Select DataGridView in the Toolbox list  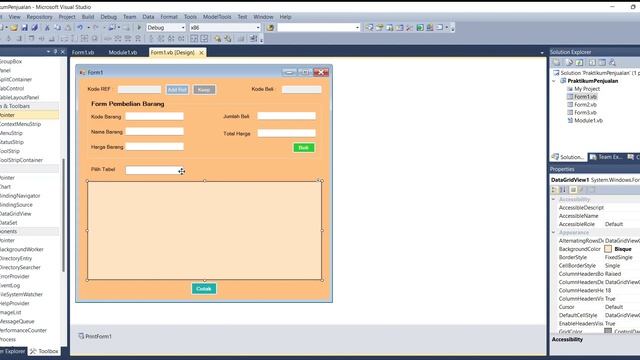[x=16, y=213]
